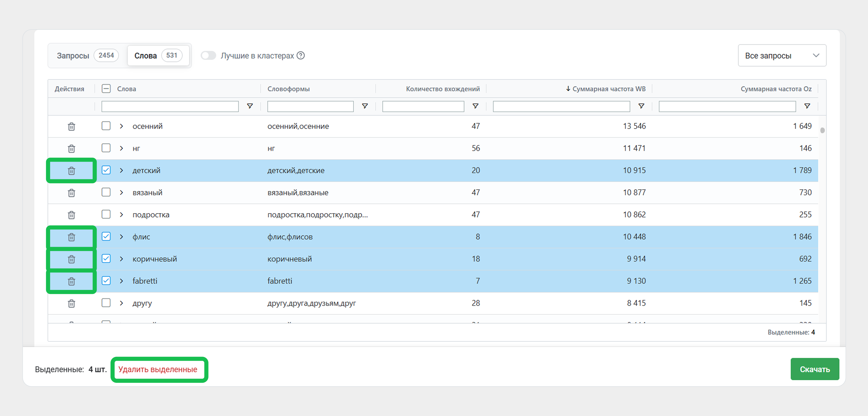Sort by Количество вхождений header
Viewport: 868px width, 416px height.
[443, 89]
